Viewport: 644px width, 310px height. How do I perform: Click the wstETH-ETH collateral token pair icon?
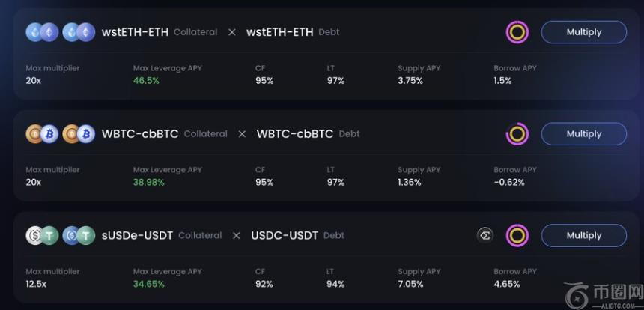pyautogui.click(x=42, y=32)
